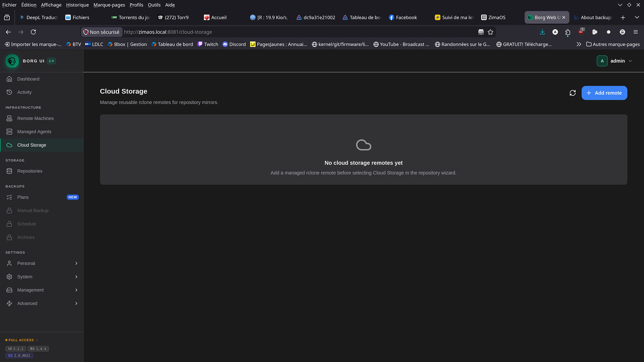
Task: Click the UI 2.2.1 version badge
Action: click(16, 349)
